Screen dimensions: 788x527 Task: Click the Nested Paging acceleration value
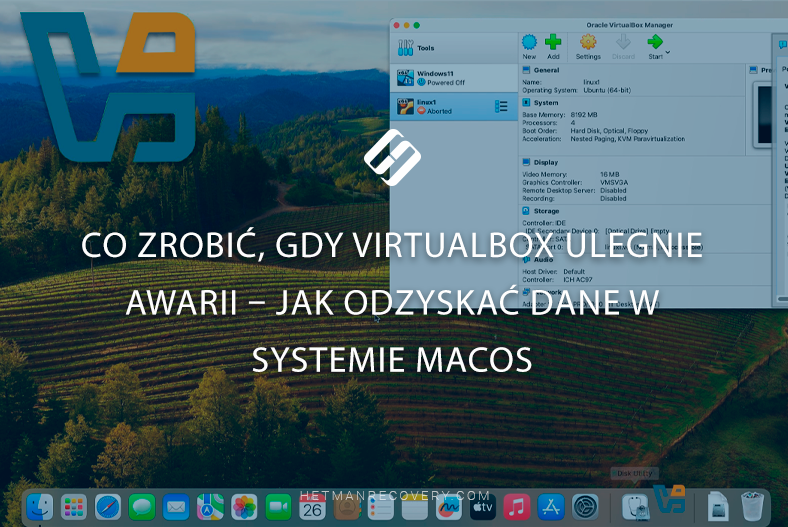(627, 139)
